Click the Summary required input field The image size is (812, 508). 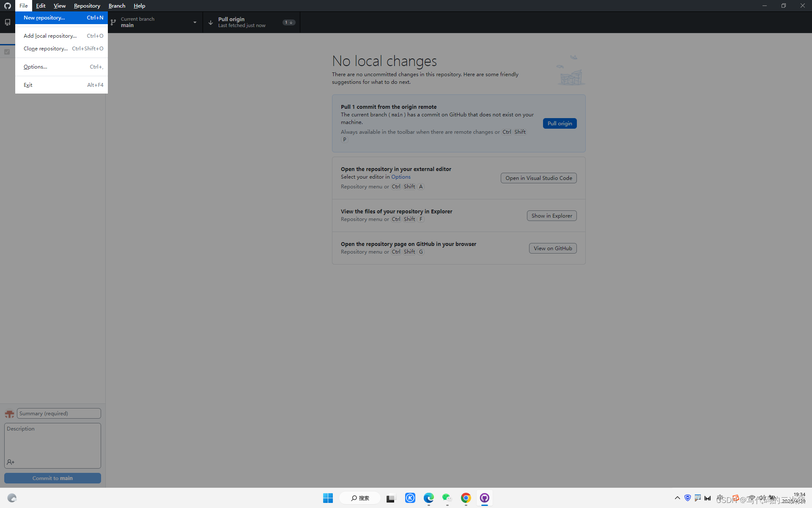pyautogui.click(x=59, y=413)
